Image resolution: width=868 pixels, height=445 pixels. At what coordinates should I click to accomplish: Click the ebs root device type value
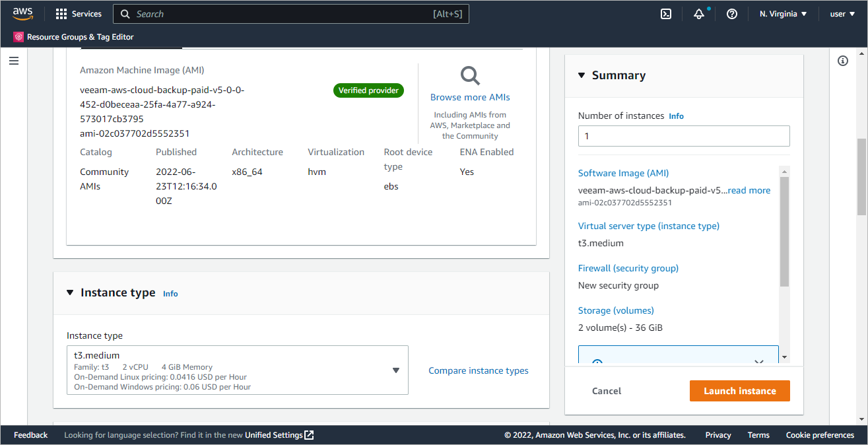[x=391, y=186]
